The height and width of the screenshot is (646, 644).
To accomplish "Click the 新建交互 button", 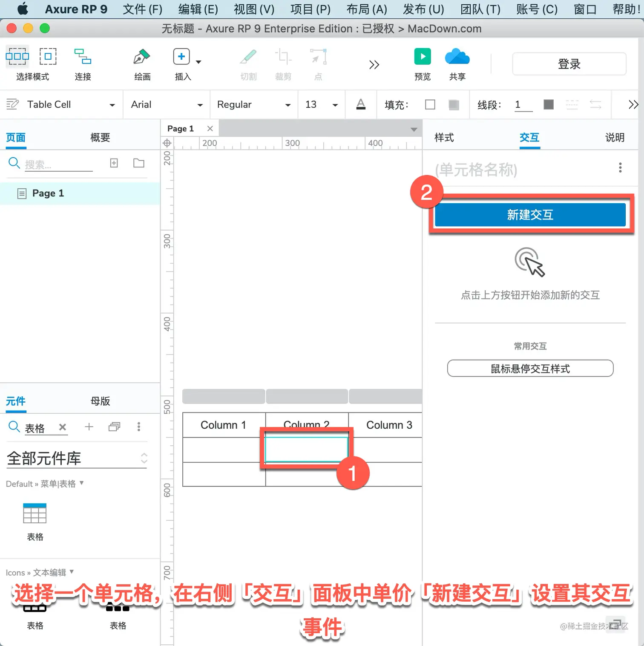I will point(530,215).
